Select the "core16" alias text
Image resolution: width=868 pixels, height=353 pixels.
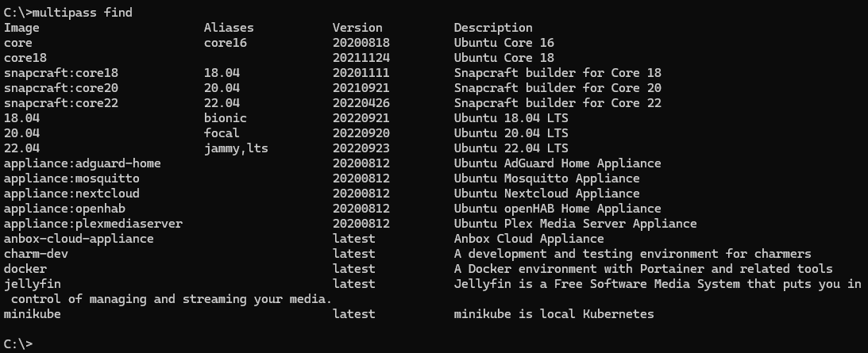[x=226, y=43]
